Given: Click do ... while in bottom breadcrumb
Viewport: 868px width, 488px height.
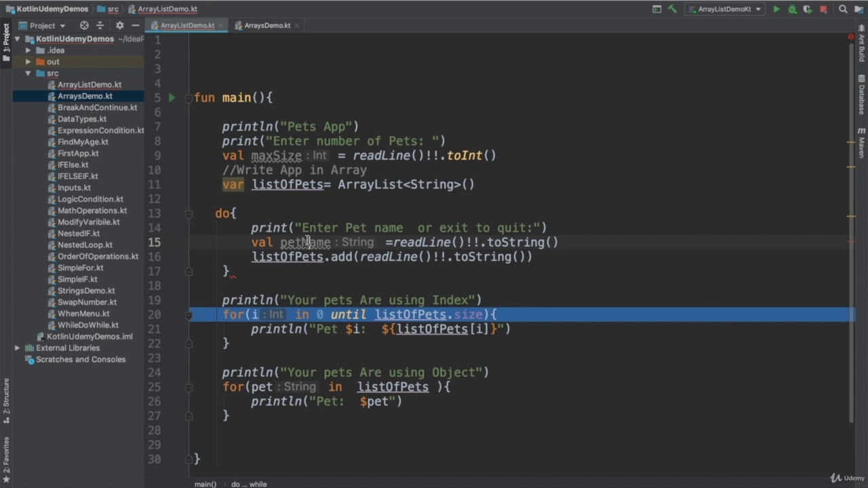Looking at the screenshot, I should tap(249, 484).
